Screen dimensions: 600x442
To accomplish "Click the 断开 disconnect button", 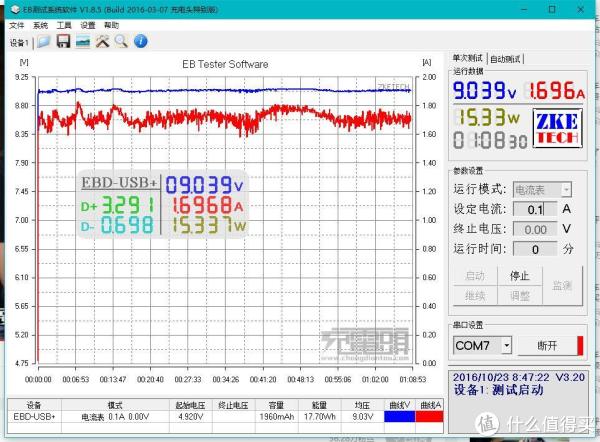I will tap(550, 346).
